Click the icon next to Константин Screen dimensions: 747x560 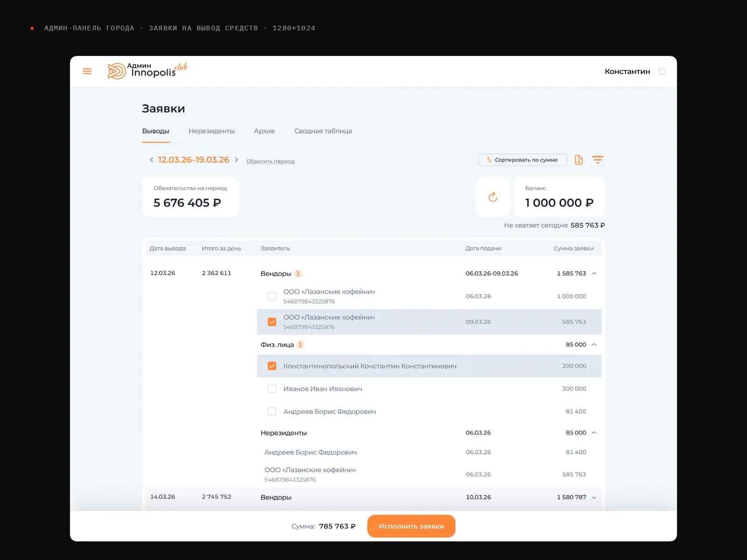662,71
